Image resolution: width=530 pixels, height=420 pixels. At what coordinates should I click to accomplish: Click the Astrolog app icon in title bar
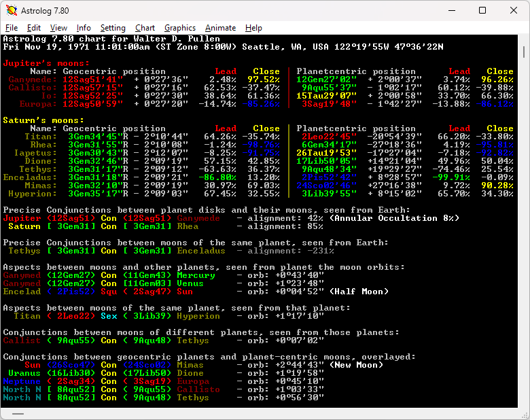pyautogui.click(x=10, y=11)
